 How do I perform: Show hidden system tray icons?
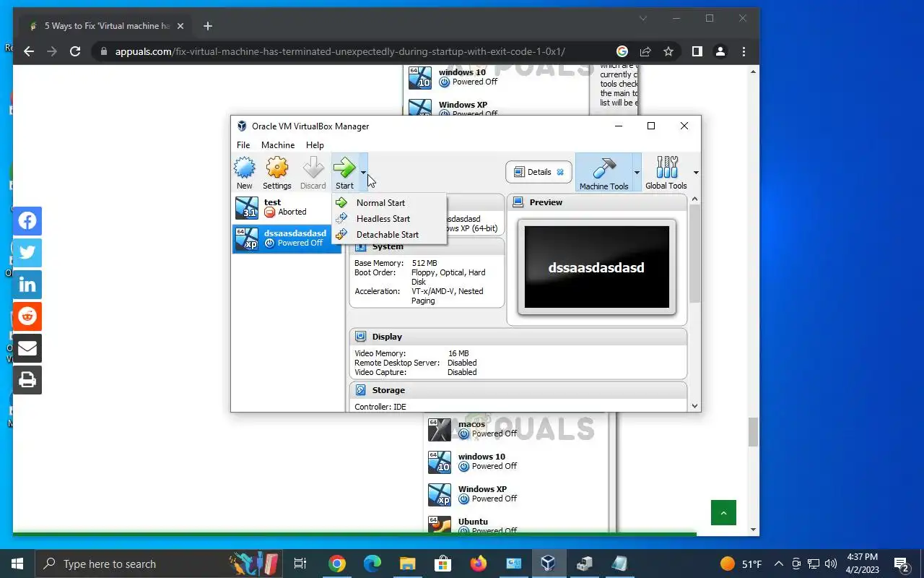coord(778,564)
